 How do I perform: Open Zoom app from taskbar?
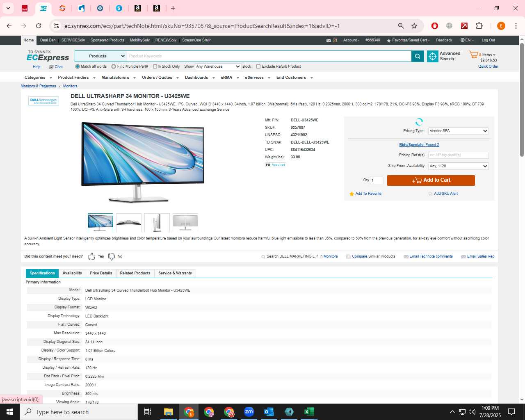pos(249,412)
